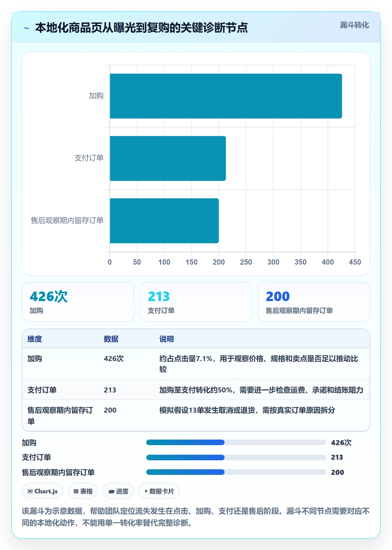Image resolution: width=392 pixels, height=550 pixels.
Task: Click the 426次 加购 progress bar
Action: (236, 442)
